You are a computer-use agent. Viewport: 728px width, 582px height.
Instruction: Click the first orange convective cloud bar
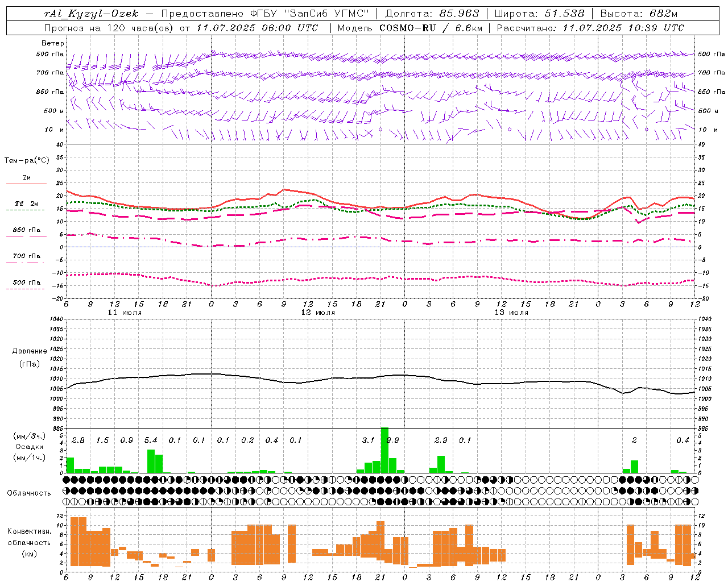[75, 541]
